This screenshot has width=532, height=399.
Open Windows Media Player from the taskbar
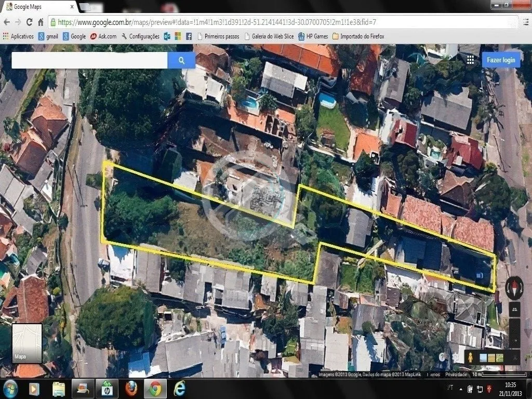pyautogui.click(x=34, y=389)
